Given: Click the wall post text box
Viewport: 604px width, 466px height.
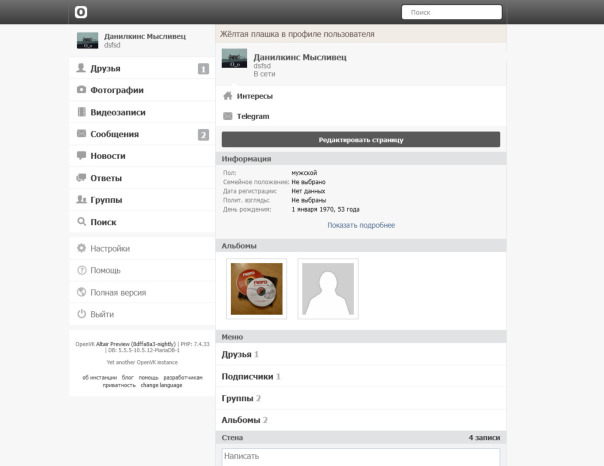Looking at the screenshot, I should 360,456.
